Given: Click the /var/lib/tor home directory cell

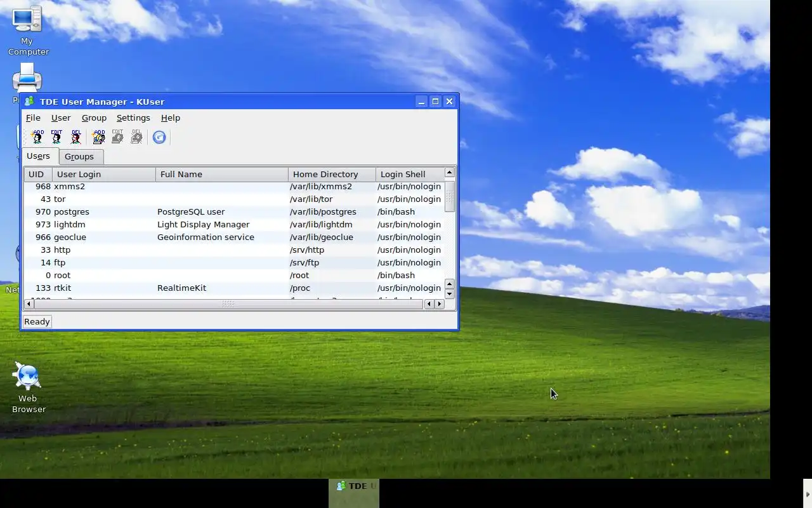Looking at the screenshot, I should coord(311,199).
